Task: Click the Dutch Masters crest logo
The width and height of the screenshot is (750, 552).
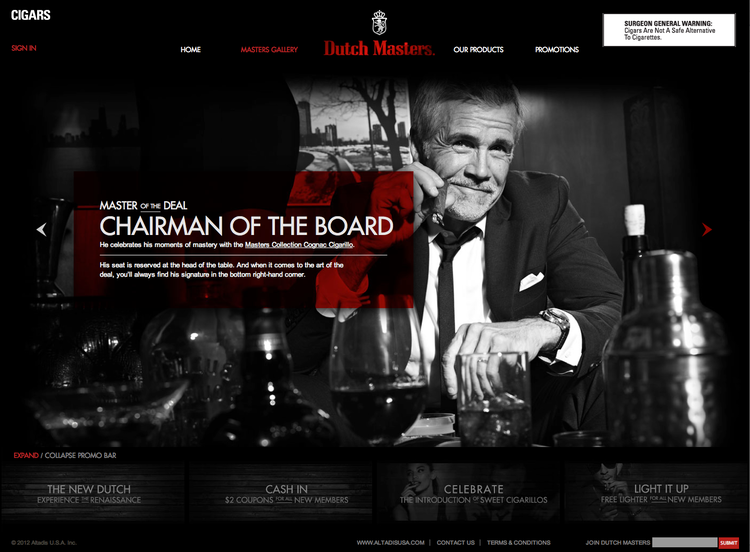Action: [379, 23]
